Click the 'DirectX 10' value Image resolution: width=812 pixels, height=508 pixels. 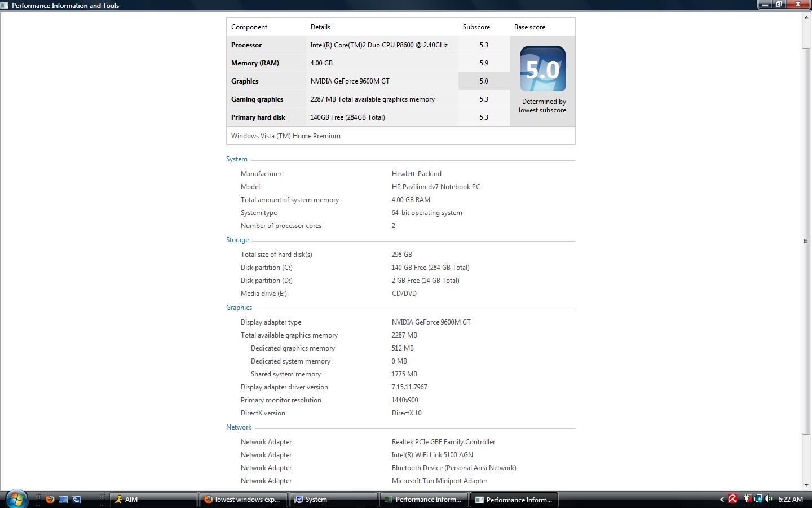click(407, 413)
